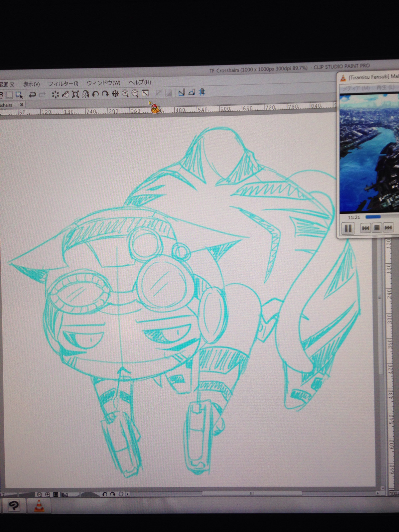Open Clip Studio Paint from the taskbar

click(x=13, y=506)
